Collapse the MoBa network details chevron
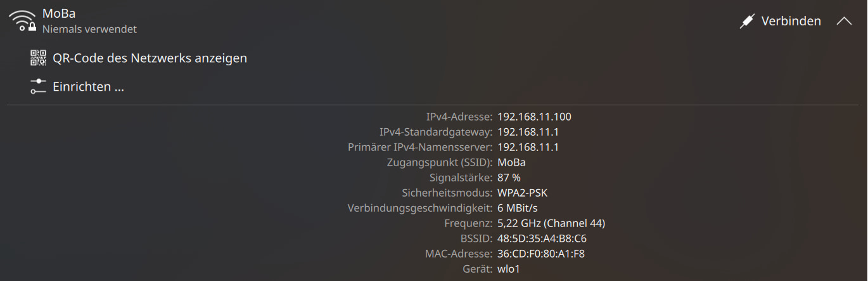Screen dimensions: 868x281 pyautogui.click(x=844, y=21)
